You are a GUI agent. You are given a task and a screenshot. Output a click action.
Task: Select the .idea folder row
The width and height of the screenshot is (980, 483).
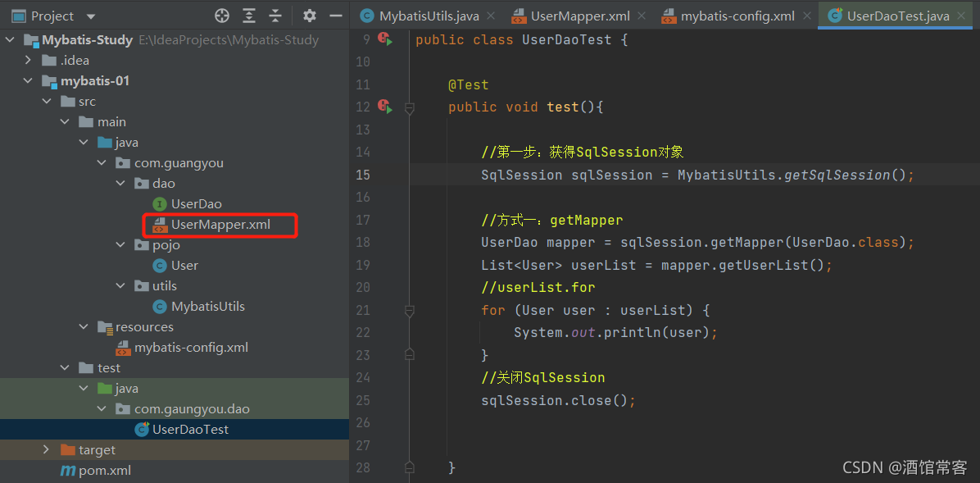coord(175,61)
